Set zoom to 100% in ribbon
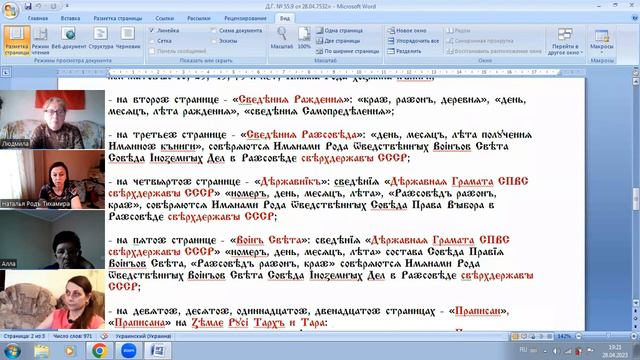The width and height of the screenshot is (640, 360). (x=304, y=38)
